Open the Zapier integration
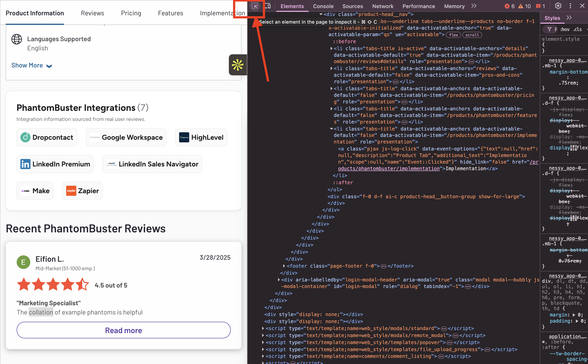 click(82, 191)
